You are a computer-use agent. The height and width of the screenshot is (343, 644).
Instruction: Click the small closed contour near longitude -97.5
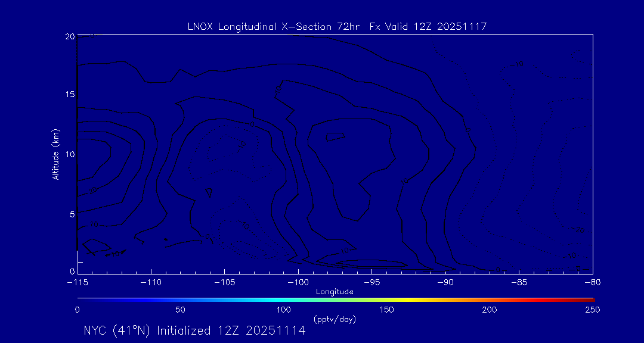(335, 137)
